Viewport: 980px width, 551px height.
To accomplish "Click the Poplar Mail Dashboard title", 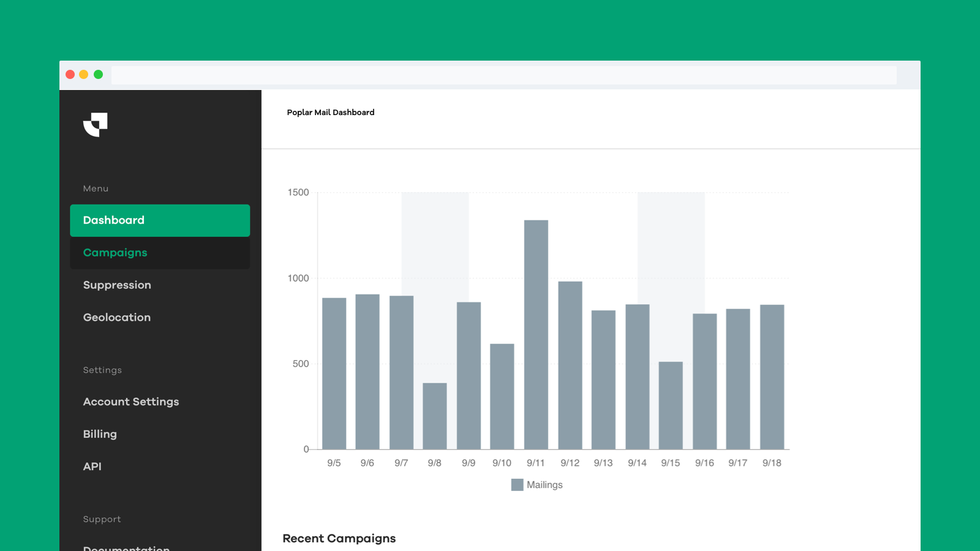I will 330,112.
